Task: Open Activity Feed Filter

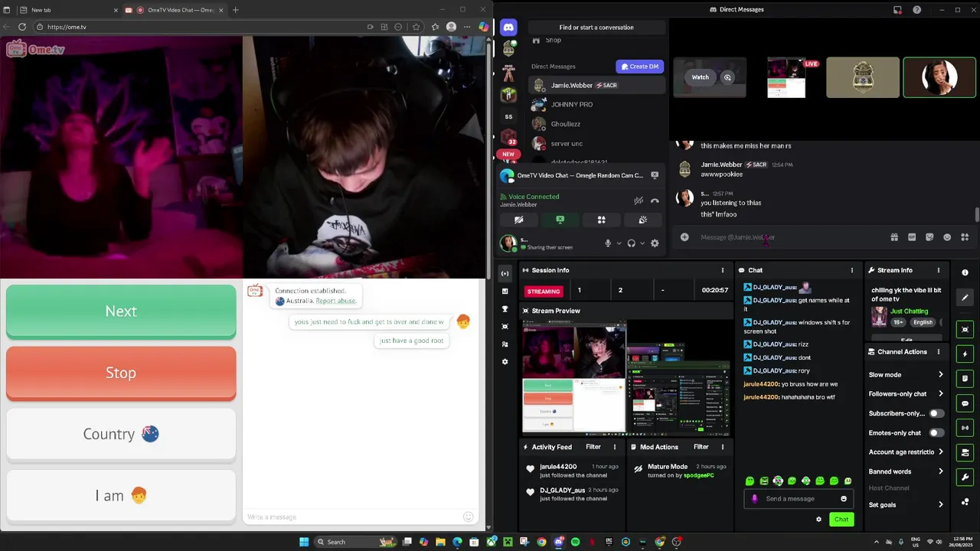Action: point(593,447)
